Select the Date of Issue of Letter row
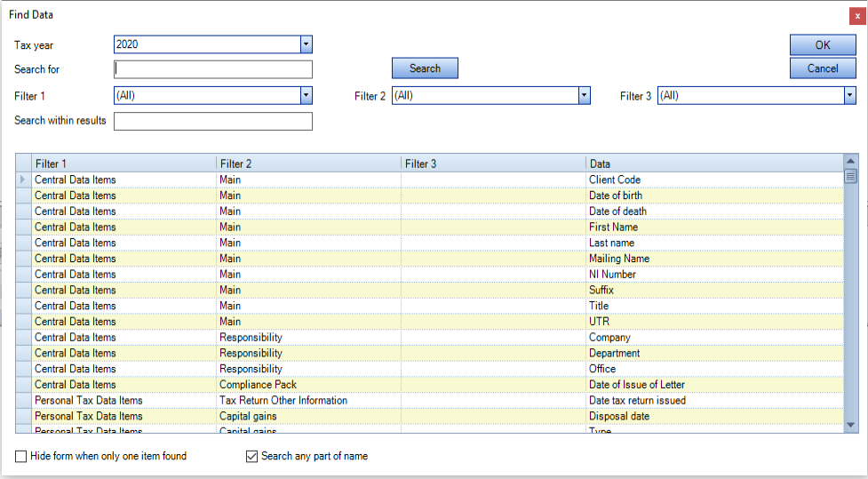The height and width of the screenshot is (479, 868). [x=429, y=385]
